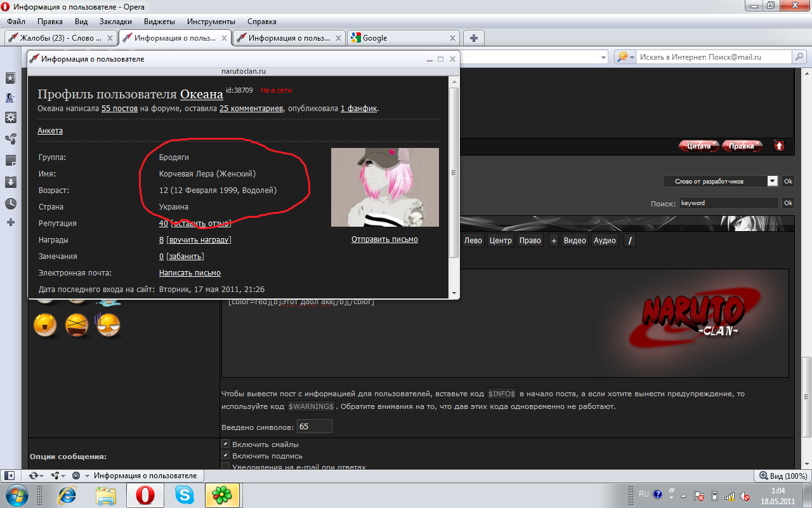Image resolution: width=812 pixels, height=508 pixels.
Task: Close the Google tab
Action: 452,37
